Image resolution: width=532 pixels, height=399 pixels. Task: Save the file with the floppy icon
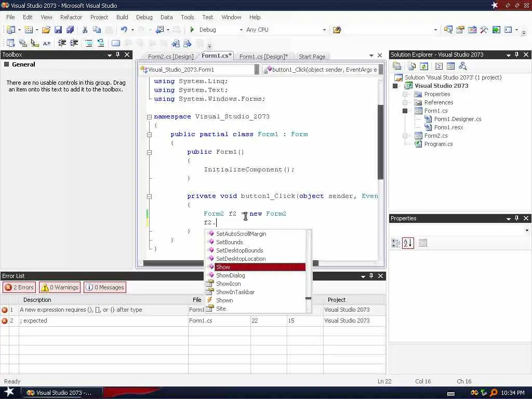click(58, 30)
